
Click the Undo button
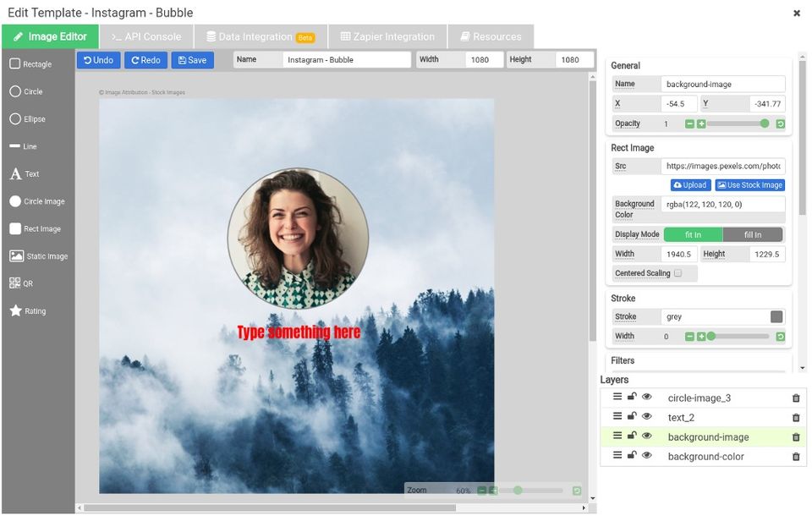click(x=98, y=60)
